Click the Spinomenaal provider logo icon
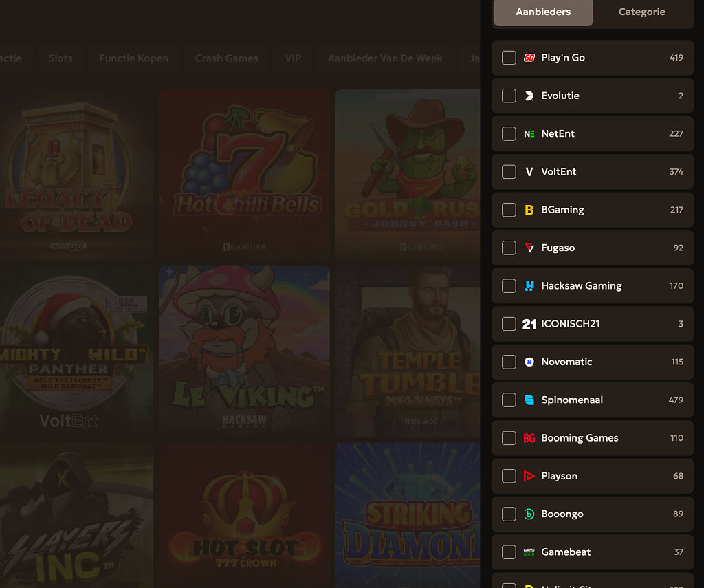The height and width of the screenshot is (588, 704). click(529, 400)
